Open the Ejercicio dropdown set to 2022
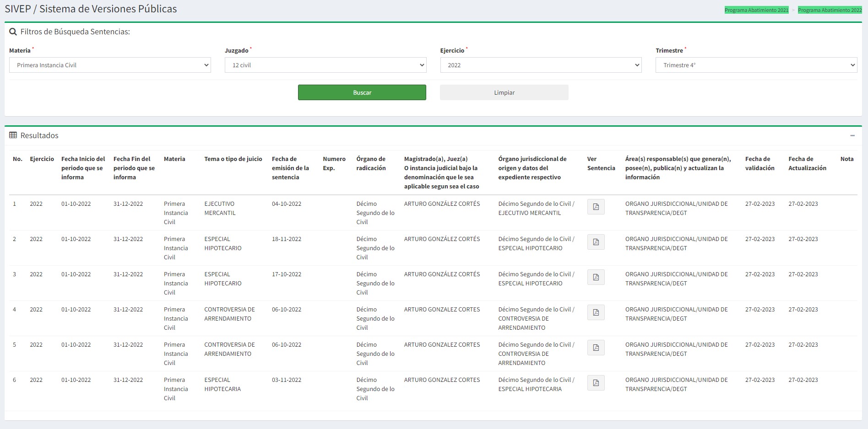868x429 pixels. pyautogui.click(x=541, y=65)
